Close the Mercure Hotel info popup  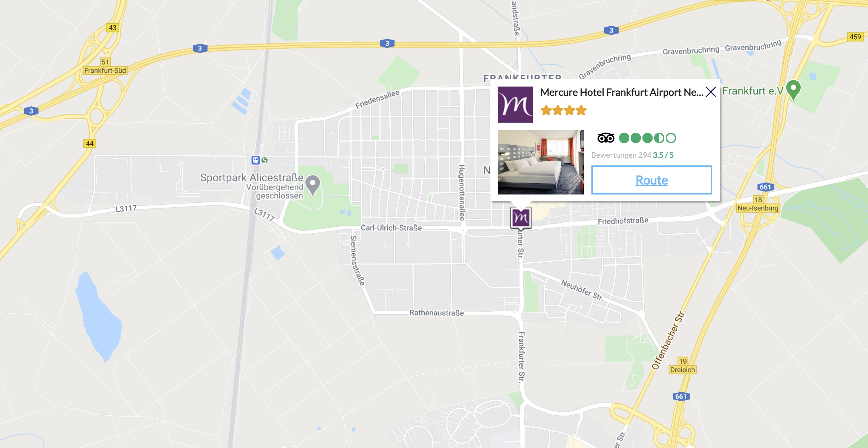coord(711,92)
